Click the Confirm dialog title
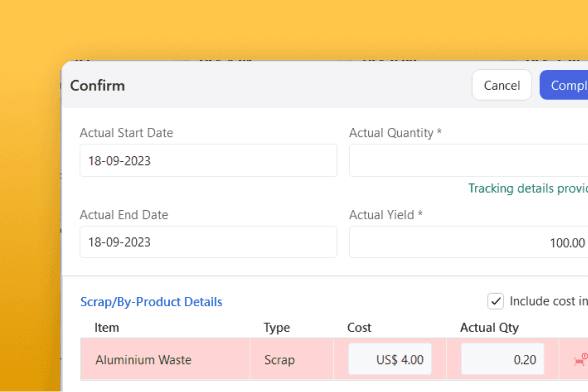The image size is (588, 392). click(x=98, y=86)
